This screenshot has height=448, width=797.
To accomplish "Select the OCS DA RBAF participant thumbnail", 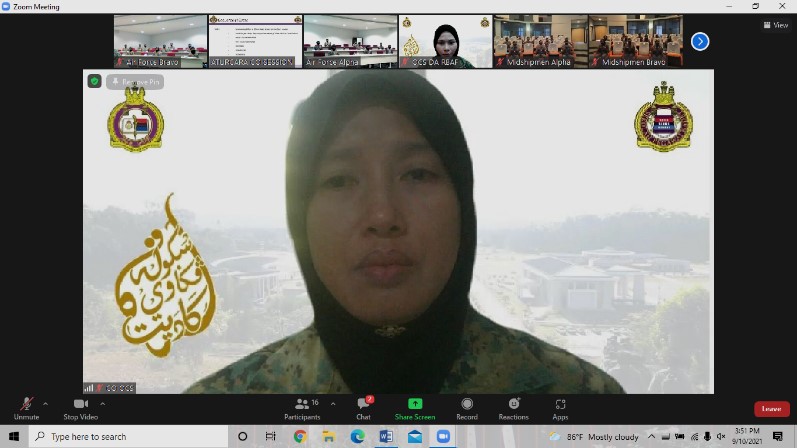I will 445,41.
